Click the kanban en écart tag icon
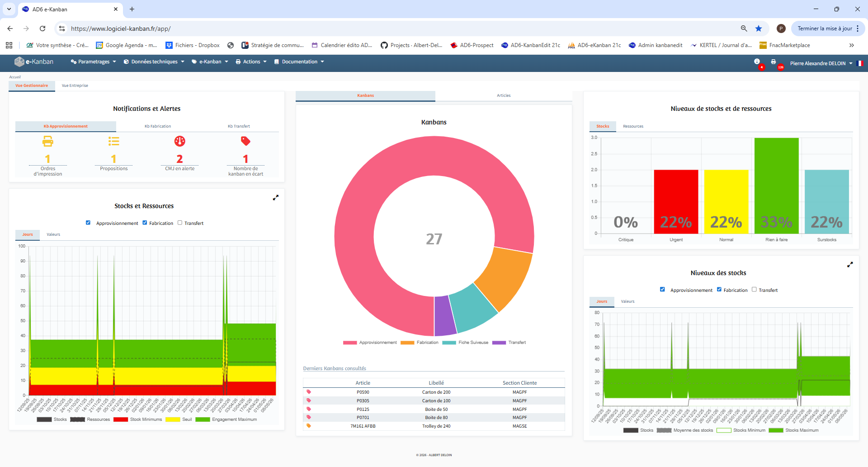The height and width of the screenshot is (467, 868). pyautogui.click(x=245, y=141)
